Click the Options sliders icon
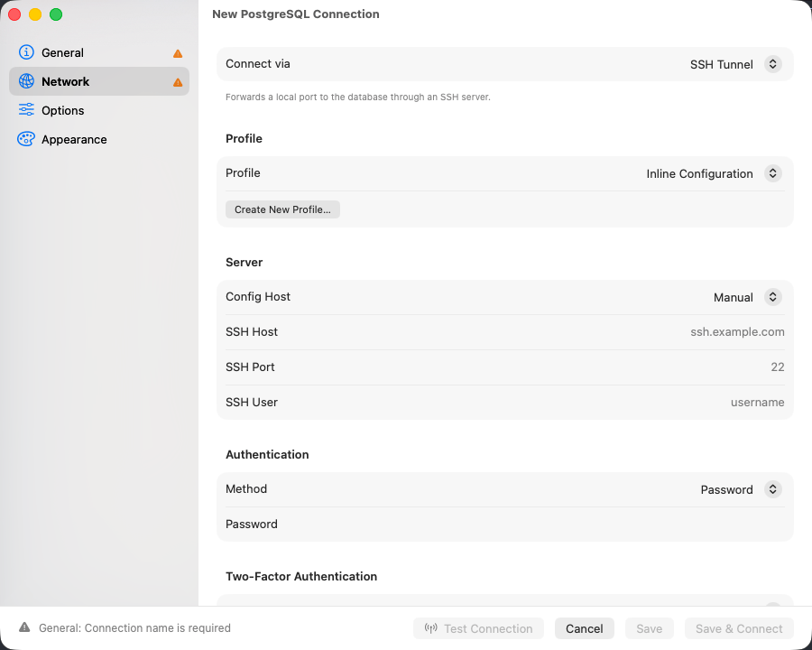 coord(26,110)
